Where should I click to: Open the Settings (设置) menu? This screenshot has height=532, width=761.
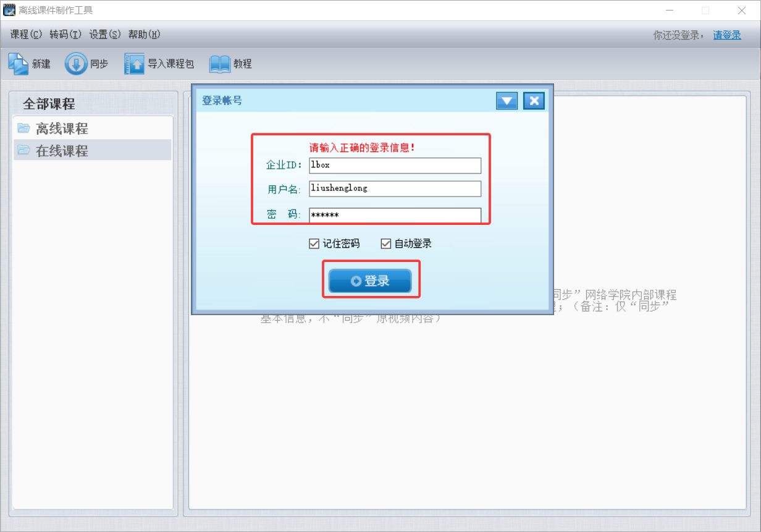point(105,35)
